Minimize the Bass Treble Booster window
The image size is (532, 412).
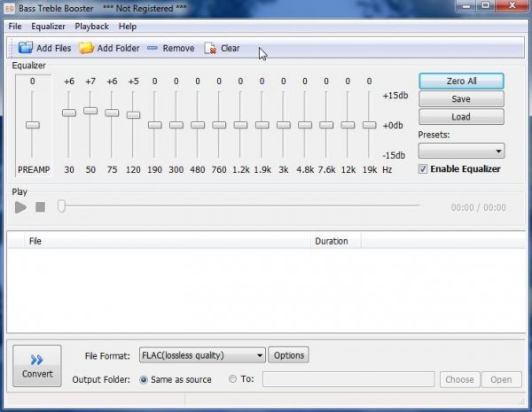point(466,5)
